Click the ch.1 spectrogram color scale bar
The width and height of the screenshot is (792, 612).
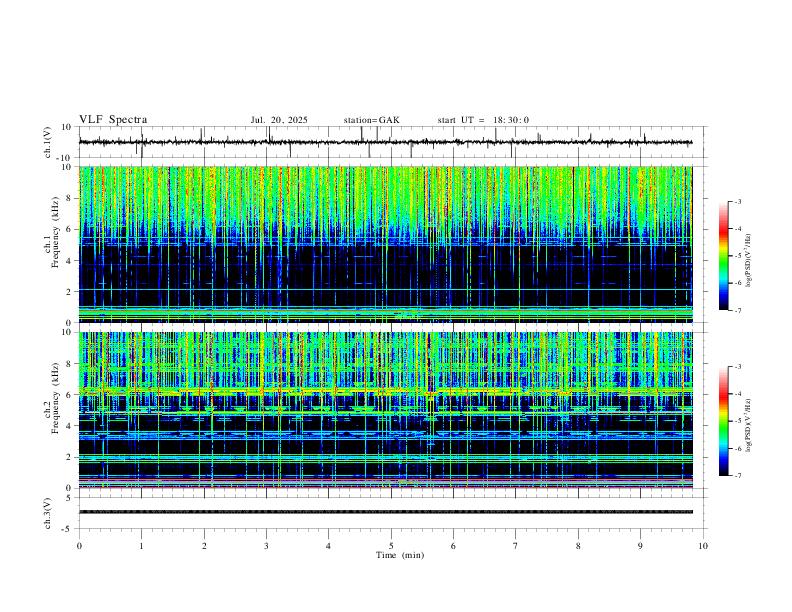(x=723, y=256)
